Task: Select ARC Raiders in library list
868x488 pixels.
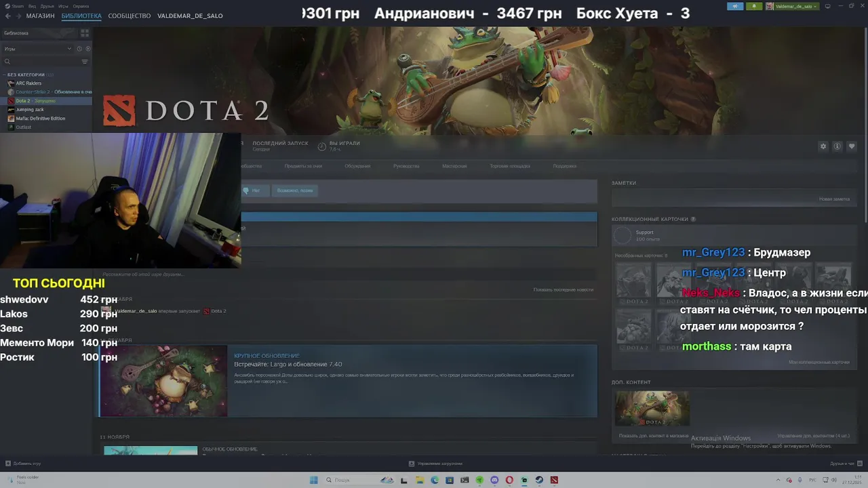Action: tap(28, 83)
